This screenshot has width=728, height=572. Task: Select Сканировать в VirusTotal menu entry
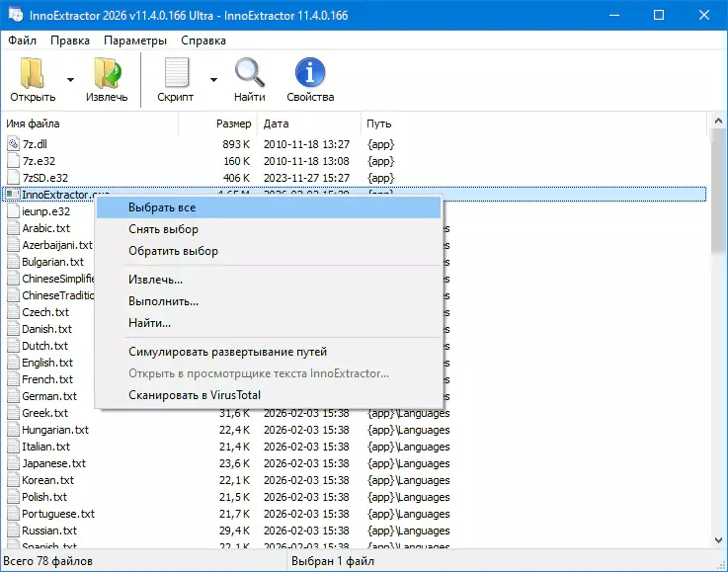coord(194,395)
